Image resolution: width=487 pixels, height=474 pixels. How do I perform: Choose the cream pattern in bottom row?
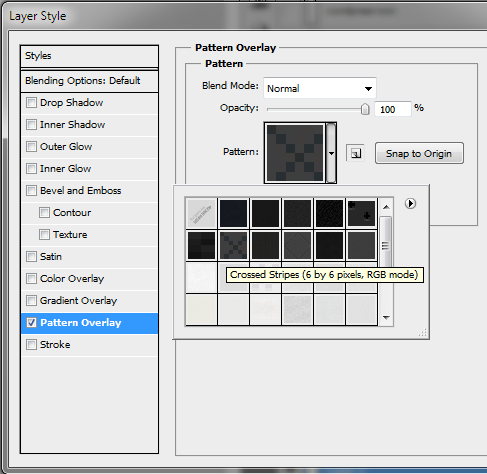[201, 309]
